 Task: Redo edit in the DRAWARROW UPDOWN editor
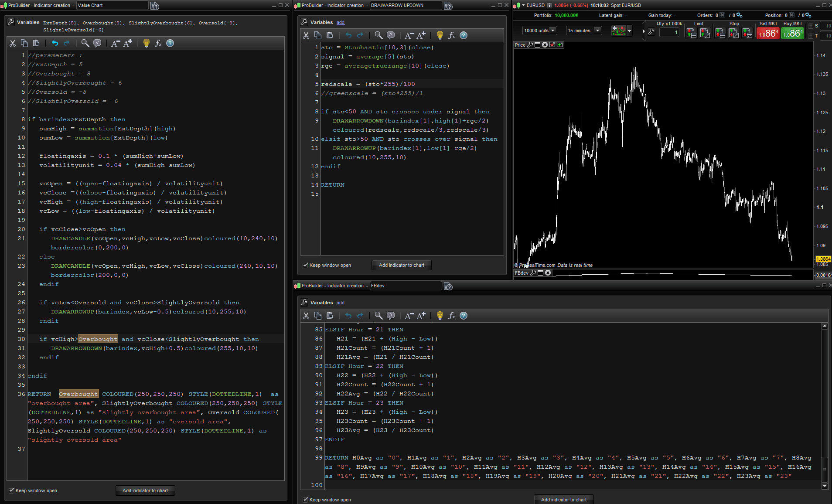click(360, 35)
